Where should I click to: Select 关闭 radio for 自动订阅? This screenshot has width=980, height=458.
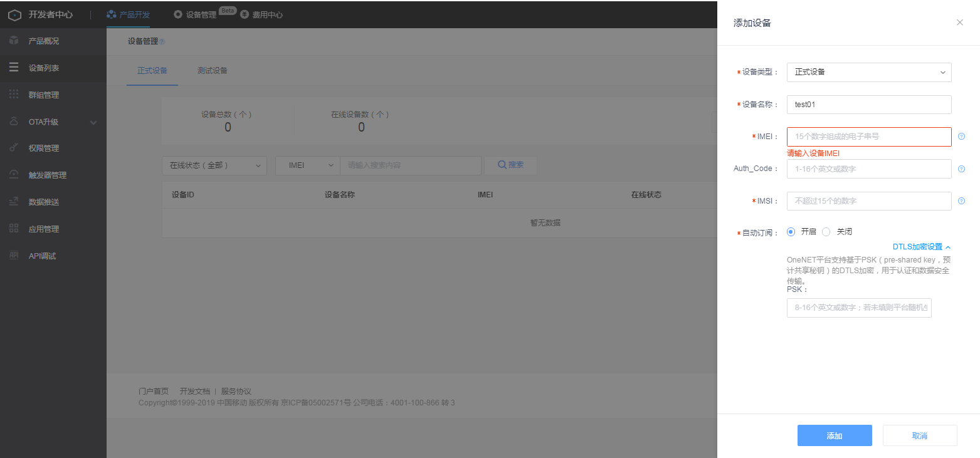click(x=826, y=232)
